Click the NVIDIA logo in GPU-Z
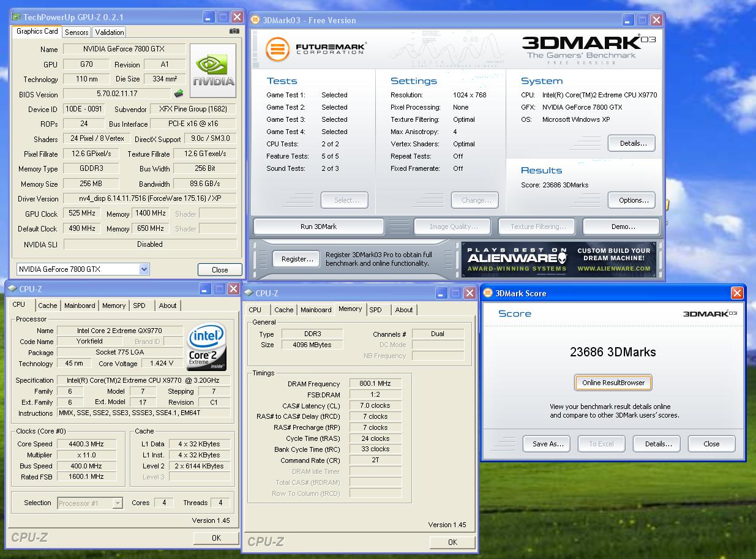Viewport: 756px width, 559px height. (213, 71)
